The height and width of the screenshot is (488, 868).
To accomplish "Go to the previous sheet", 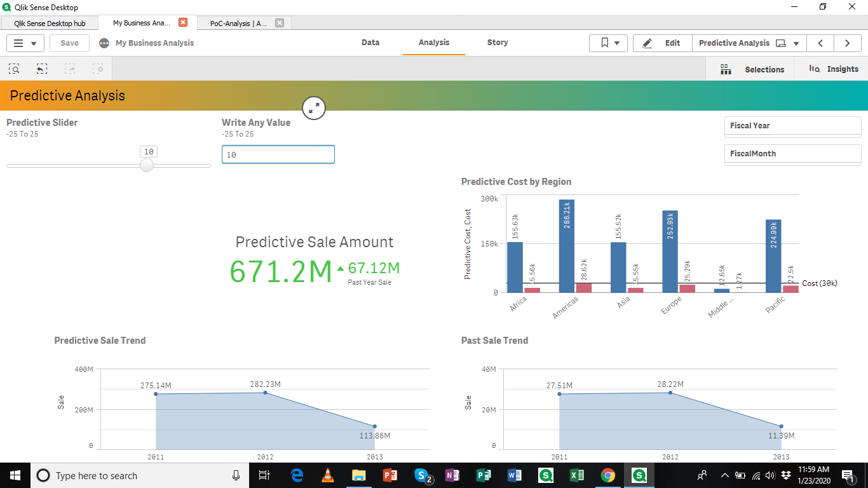I will (820, 43).
